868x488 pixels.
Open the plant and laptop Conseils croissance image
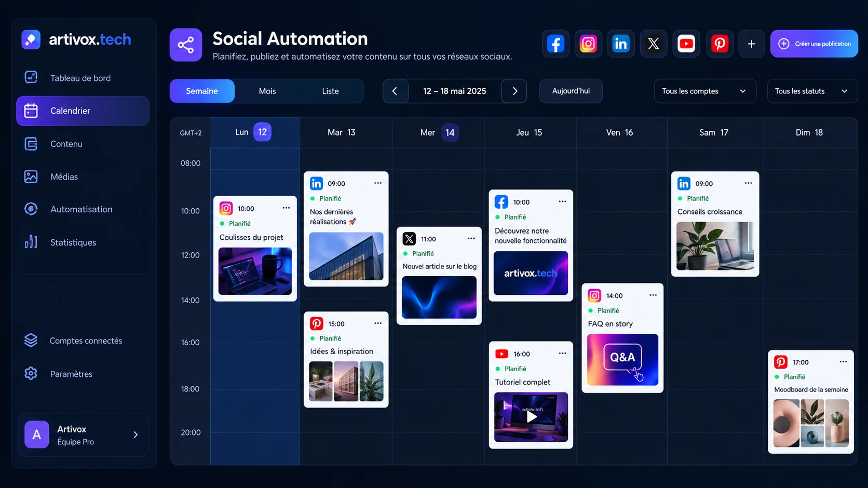715,246
